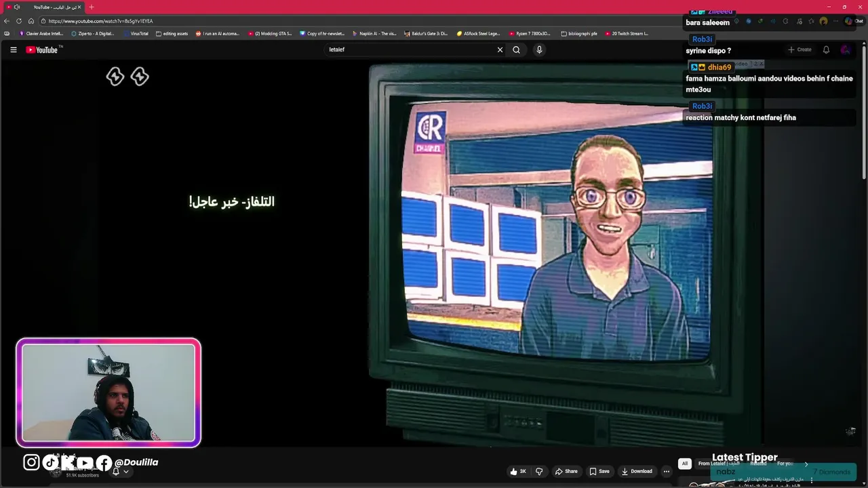Open 'Copy of hr-newslet...' bookmark
Screen dimensions: 868x488
[323, 33]
